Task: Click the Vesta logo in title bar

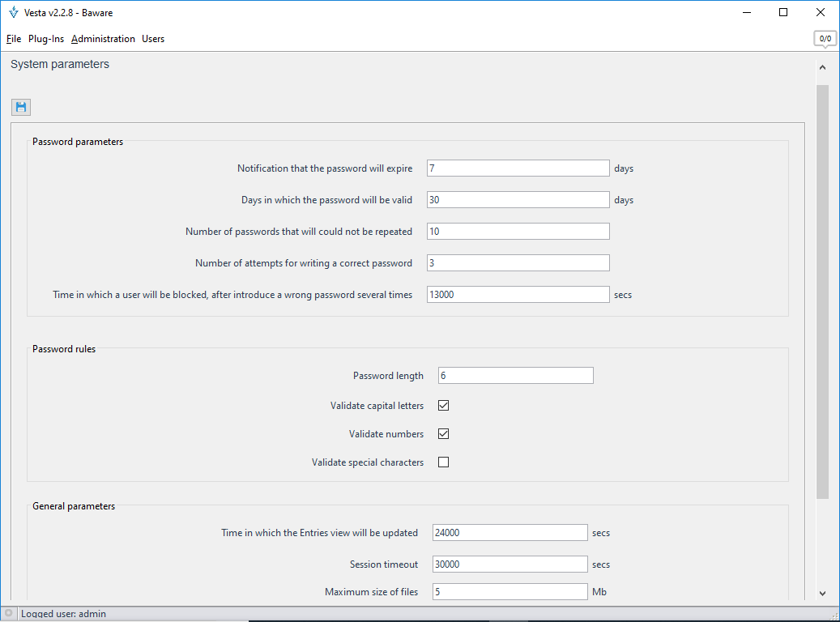Action: pyautogui.click(x=13, y=12)
